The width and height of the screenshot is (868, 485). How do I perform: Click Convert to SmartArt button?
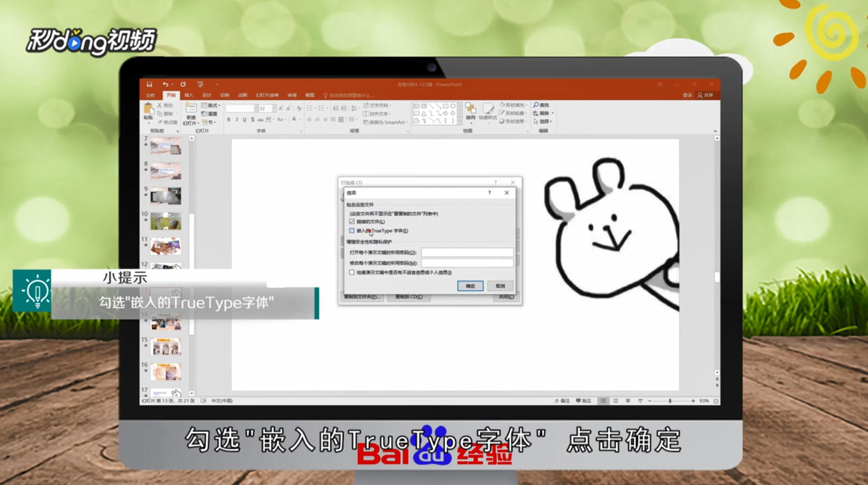385,122
